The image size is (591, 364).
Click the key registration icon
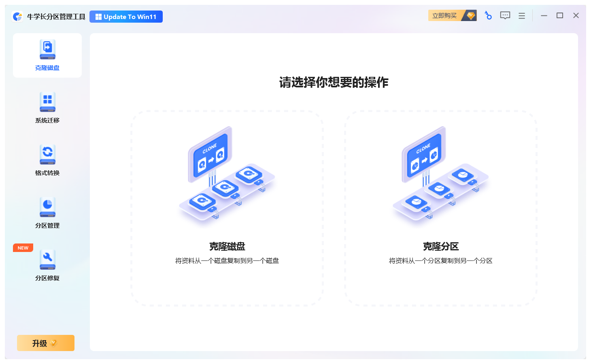pos(488,16)
